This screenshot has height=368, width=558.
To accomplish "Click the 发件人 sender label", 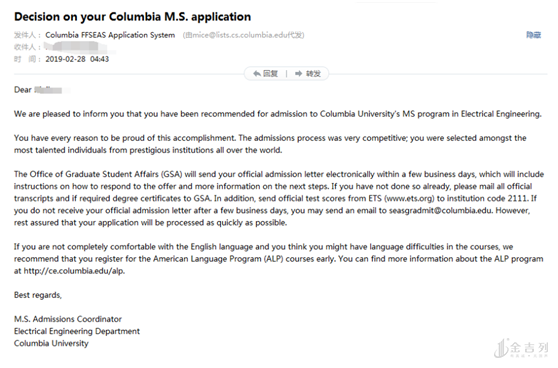I will [x=26, y=35].
